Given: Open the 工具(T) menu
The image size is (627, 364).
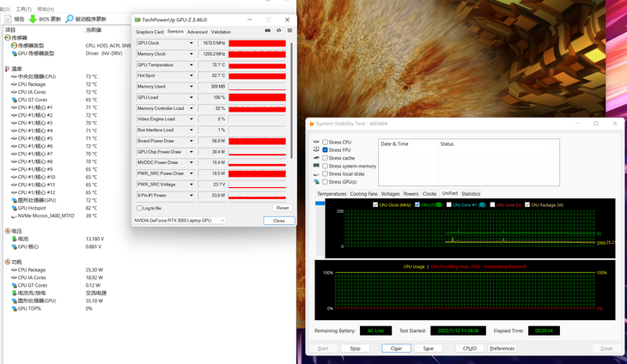Looking at the screenshot, I should pyautogui.click(x=21, y=9).
